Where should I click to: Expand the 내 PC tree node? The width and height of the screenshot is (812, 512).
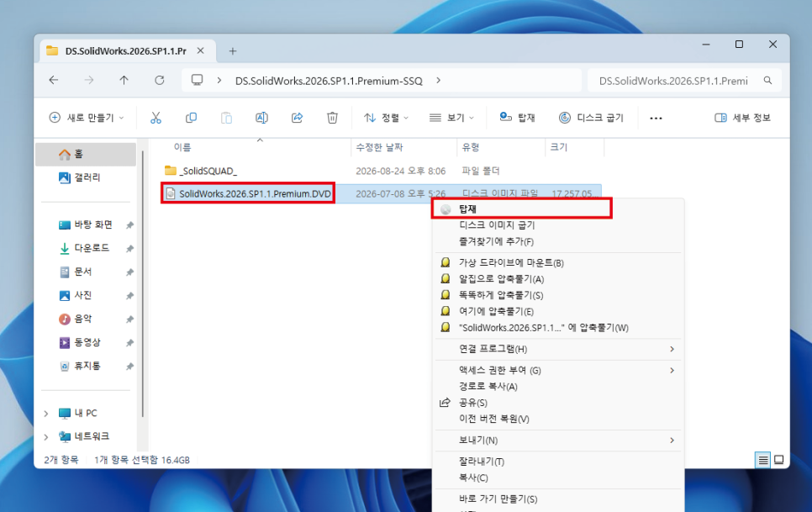click(x=46, y=413)
